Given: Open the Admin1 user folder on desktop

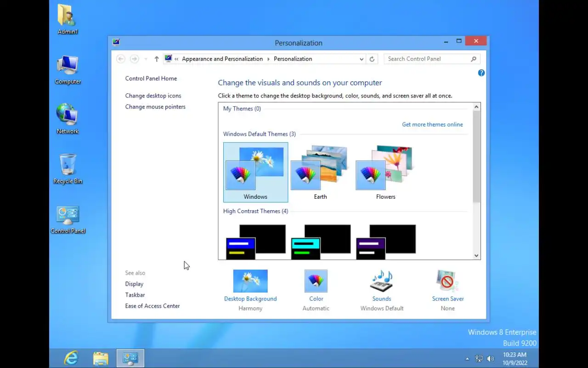Looking at the screenshot, I should tap(68, 19).
